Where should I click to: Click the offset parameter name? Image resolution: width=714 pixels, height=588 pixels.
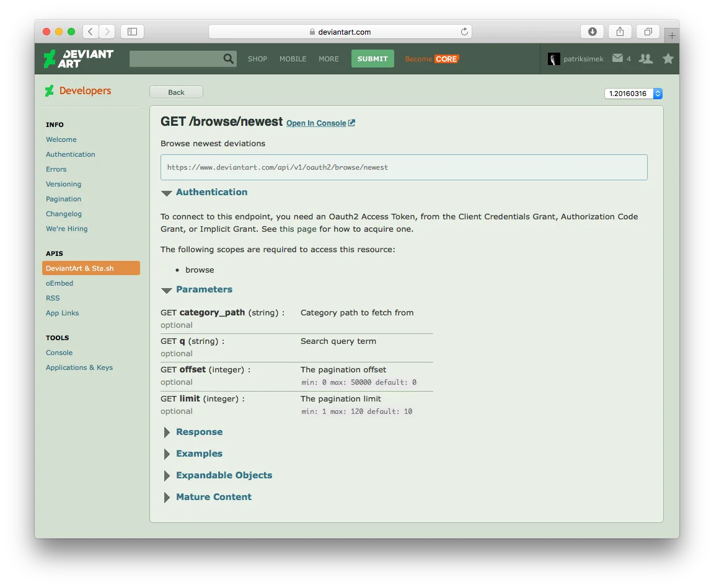pos(193,369)
